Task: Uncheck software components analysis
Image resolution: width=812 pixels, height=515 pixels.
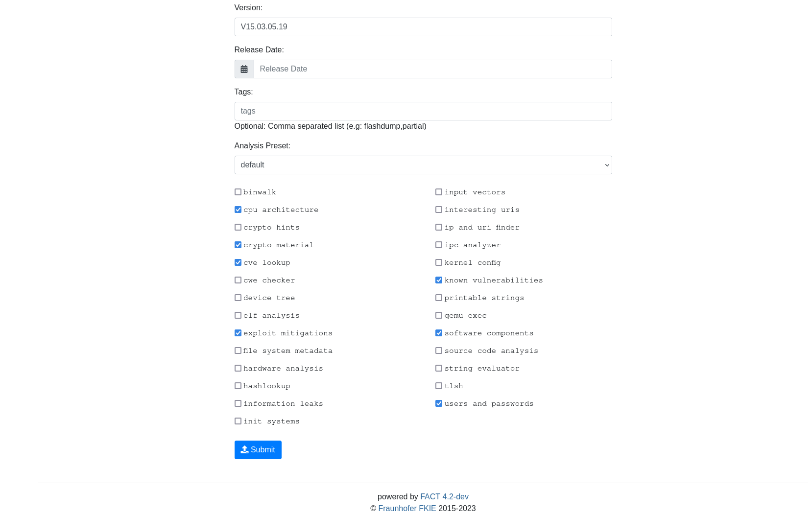Action: [439, 333]
